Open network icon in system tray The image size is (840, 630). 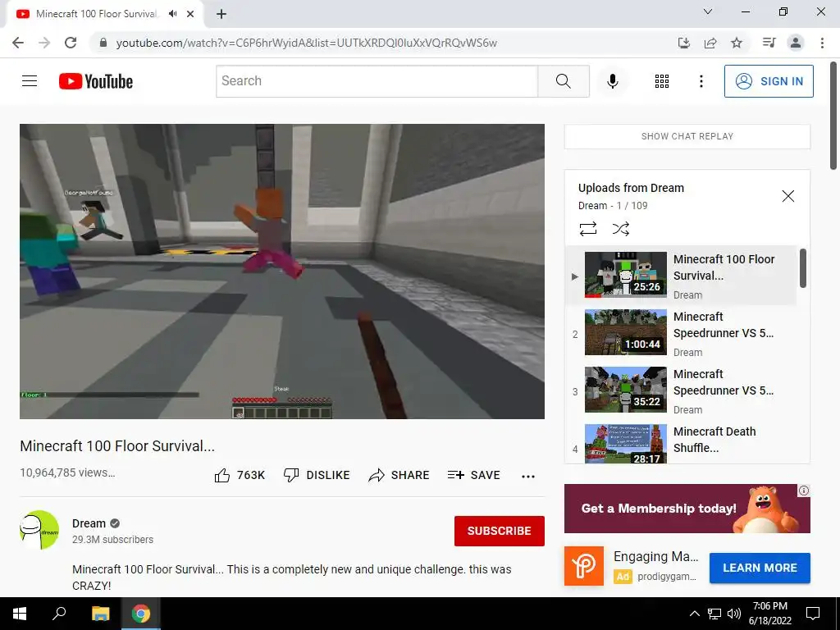(714, 614)
